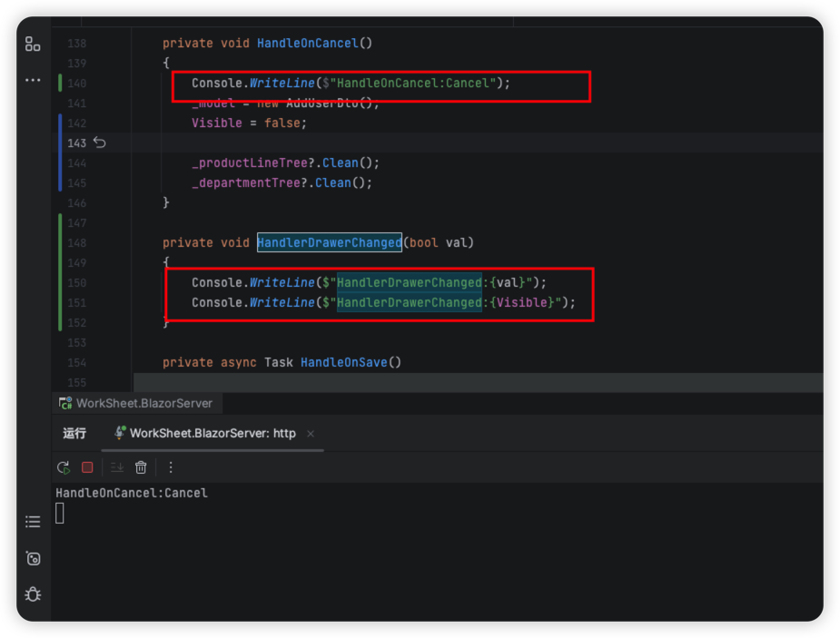Image resolution: width=840 pixels, height=638 pixels.
Task: Stop the running application
Action: [x=86, y=467]
